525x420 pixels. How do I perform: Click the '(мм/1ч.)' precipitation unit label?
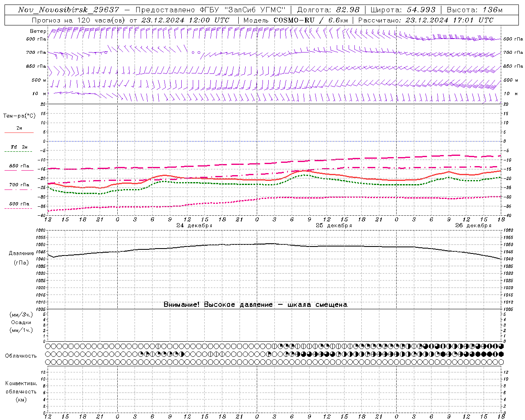click(x=21, y=330)
